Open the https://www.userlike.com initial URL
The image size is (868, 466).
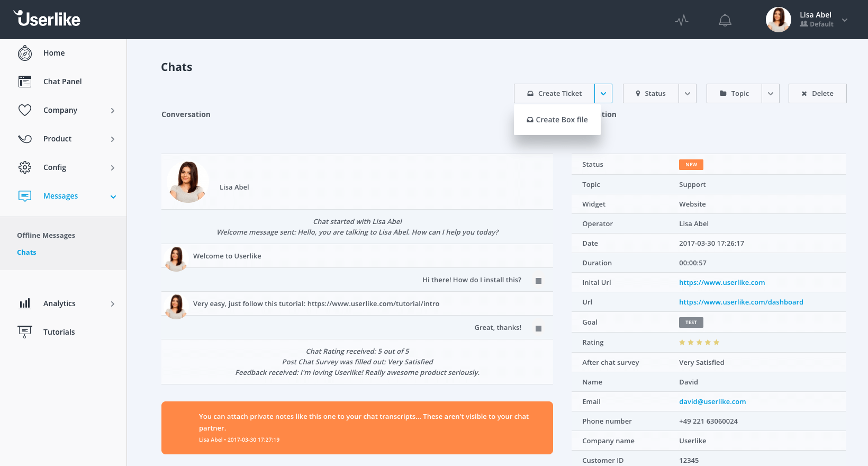click(722, 282)
